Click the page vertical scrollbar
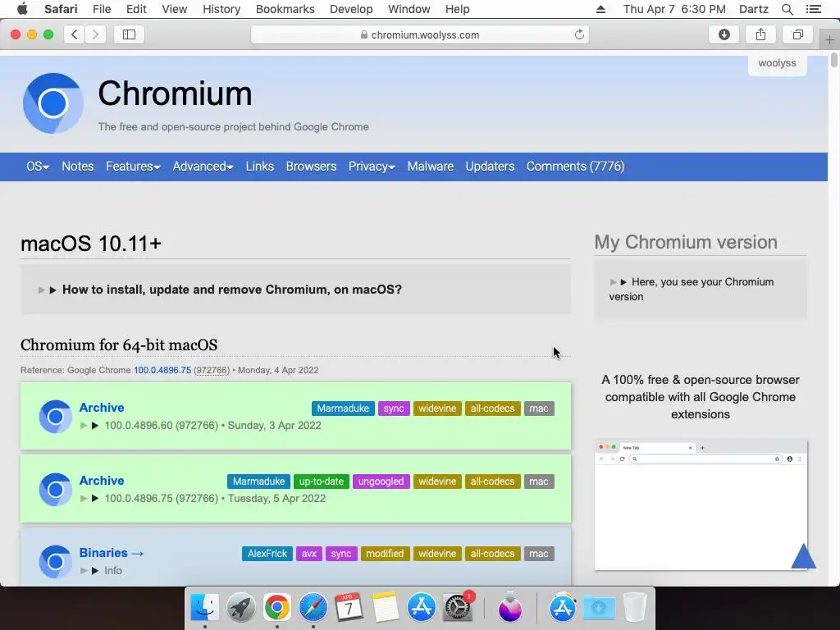840x630 pixels. [834, 60]
